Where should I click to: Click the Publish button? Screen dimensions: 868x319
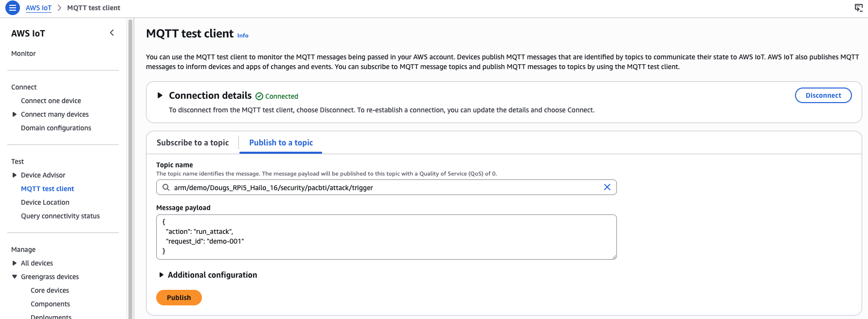click(179, 298)
